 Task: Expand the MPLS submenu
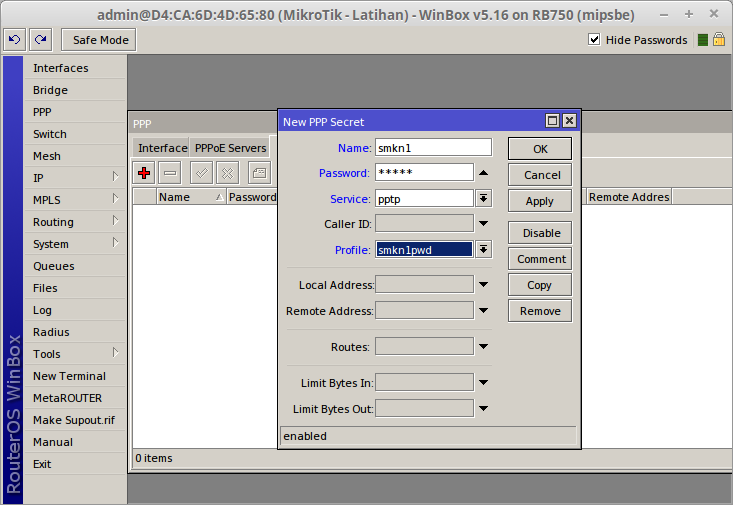(75, 200)
